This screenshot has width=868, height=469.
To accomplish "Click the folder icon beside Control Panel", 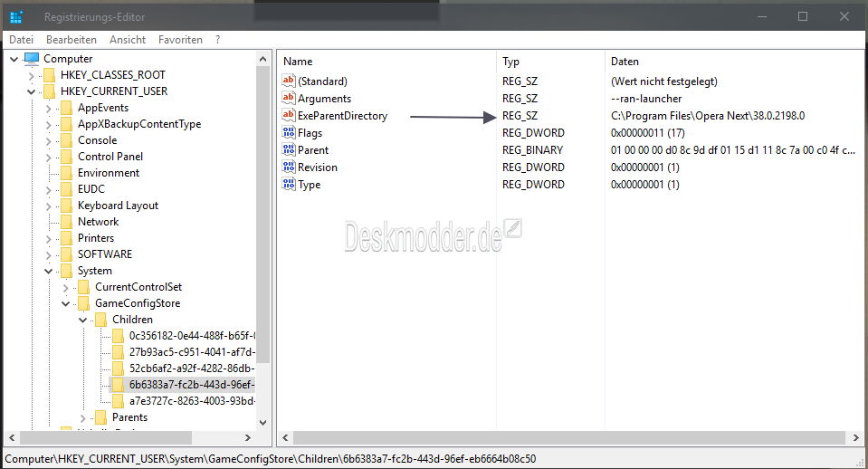I will pyautogui.click(x=66, y=157).
